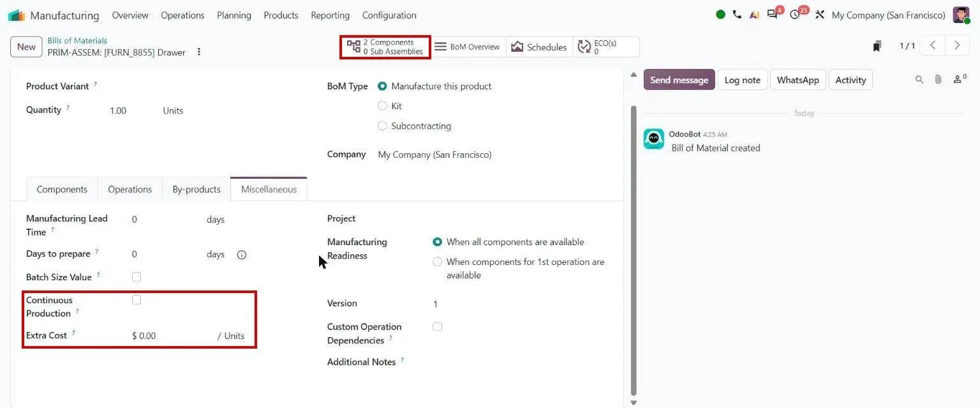Switch to the Miscellaneous tab

(x=269, y=190)
